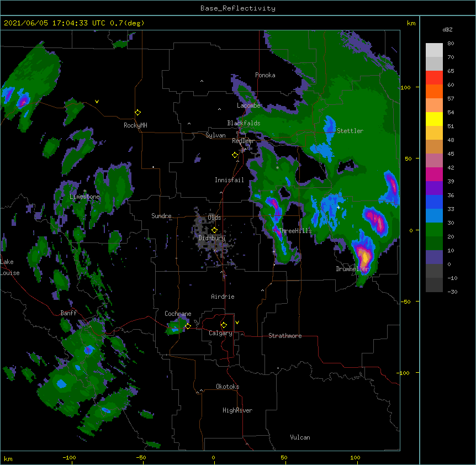Click the ThreeHills label
This screenshot has height=465, width=476.
(295, 231)
